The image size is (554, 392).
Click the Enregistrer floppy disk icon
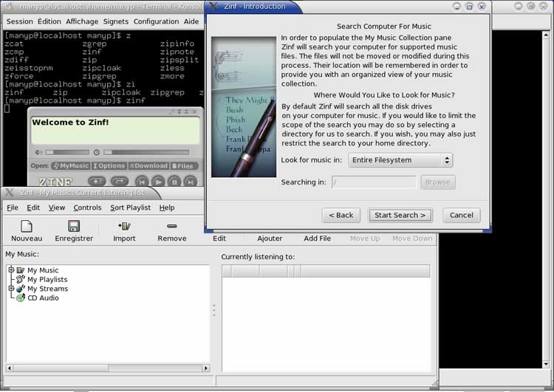74,226
